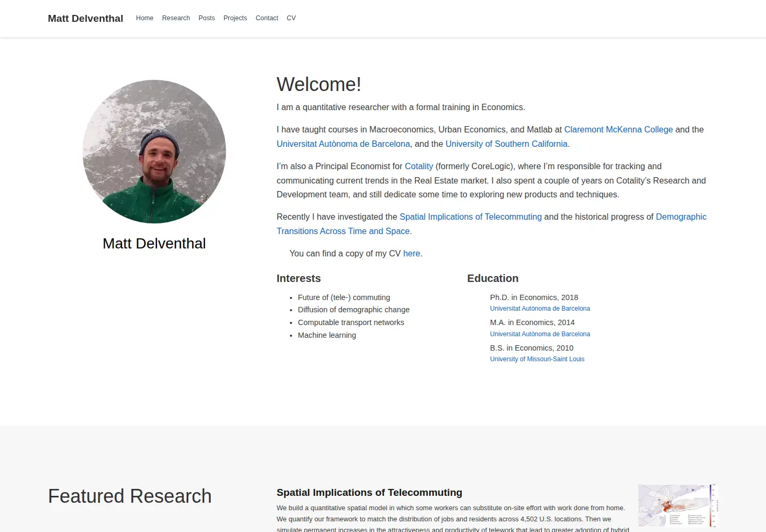Open Ph.D. institution Universitat Autònoma de Barcelona link
Screen dimensions: 766x532
click(540, 309)
